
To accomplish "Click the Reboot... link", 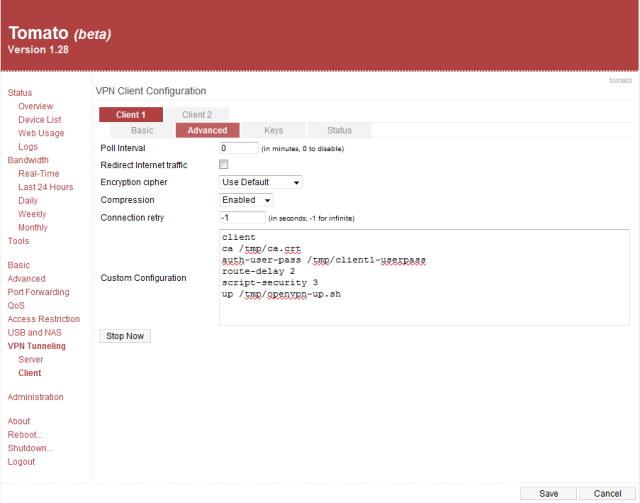I will tap(25, 434).
